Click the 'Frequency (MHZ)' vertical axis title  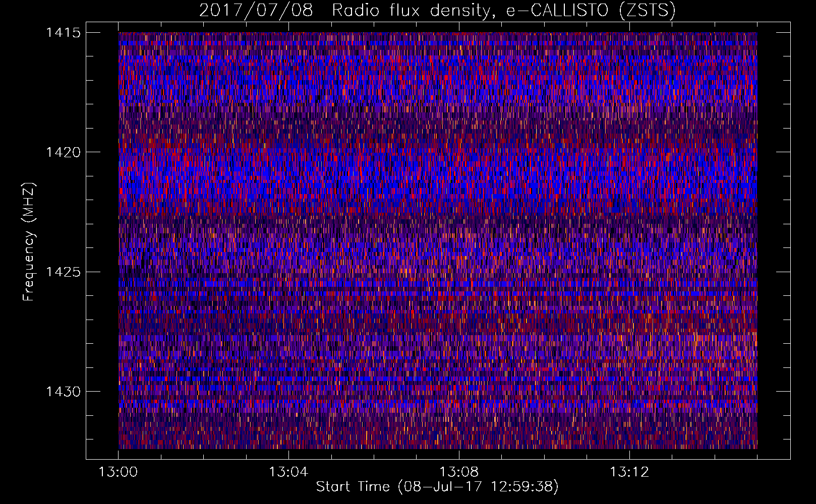pos(29,242)
